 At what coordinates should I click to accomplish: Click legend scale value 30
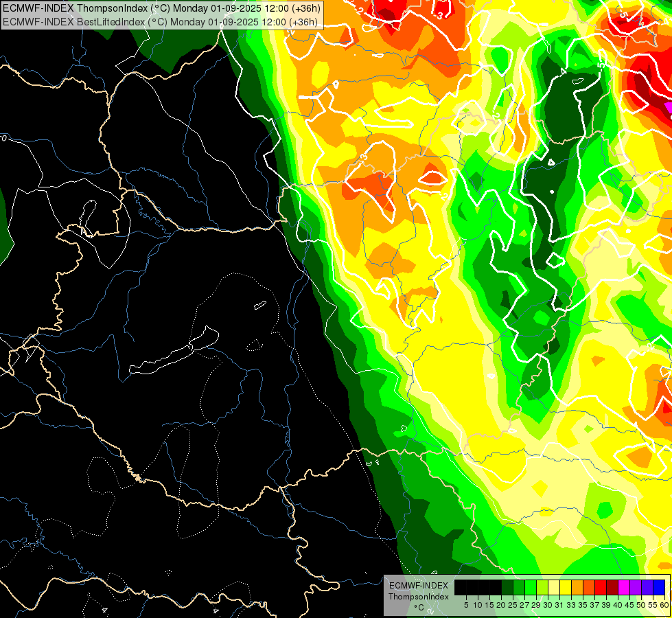point(548,605)
